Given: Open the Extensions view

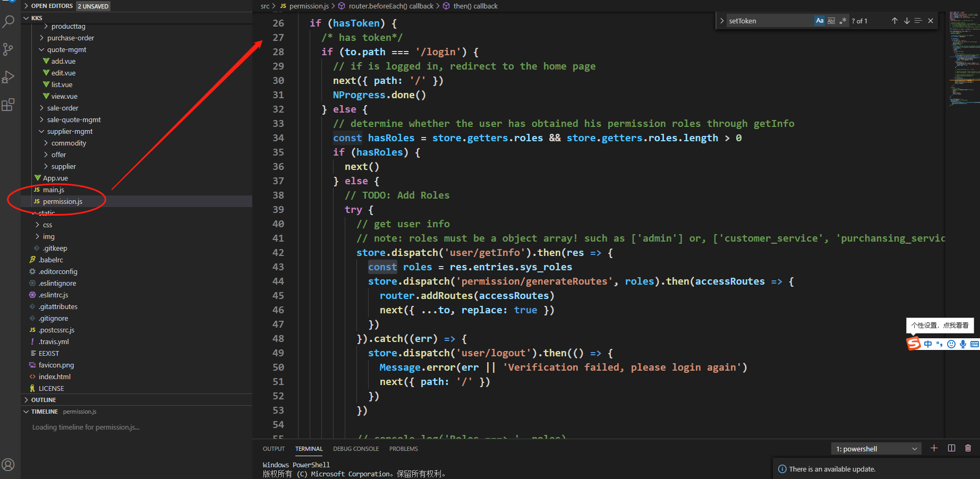Looking at the screenshot, I should (x=8, y=105).
